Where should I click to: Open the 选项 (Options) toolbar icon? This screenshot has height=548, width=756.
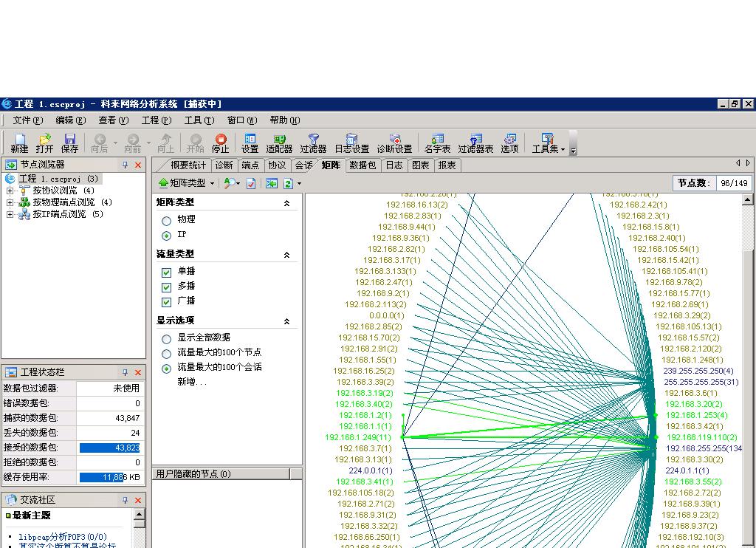click(509, 143)
